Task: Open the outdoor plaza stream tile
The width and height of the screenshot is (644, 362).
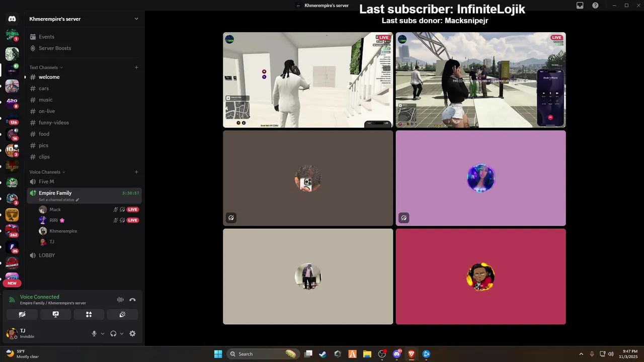Action: click(x=480, y=80)
